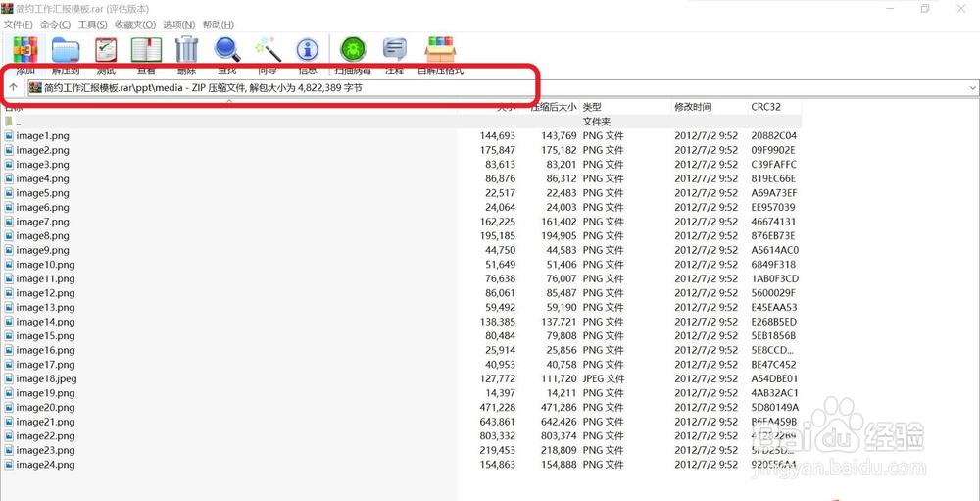Open the 文件(F) menu
Screen dimensions: 980x501
coord(19,25)
